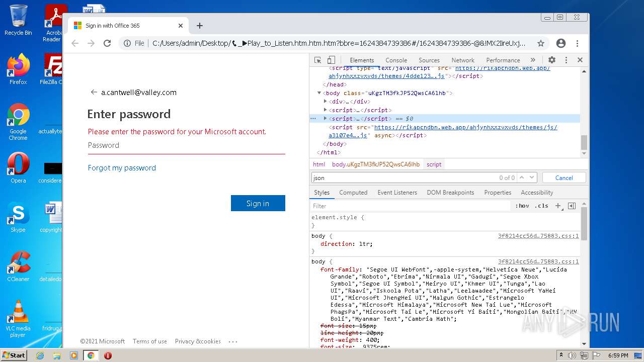Cancel the DevTools search
This screenshot has height=362, width=644.
point(564,177)
